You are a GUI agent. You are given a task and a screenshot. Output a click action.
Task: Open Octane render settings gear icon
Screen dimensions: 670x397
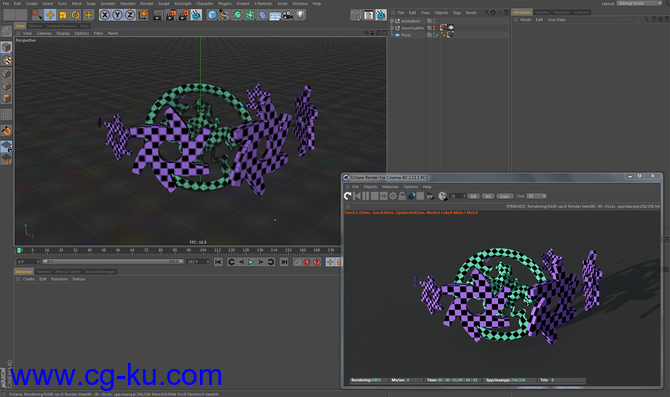(x=393, y=196)
